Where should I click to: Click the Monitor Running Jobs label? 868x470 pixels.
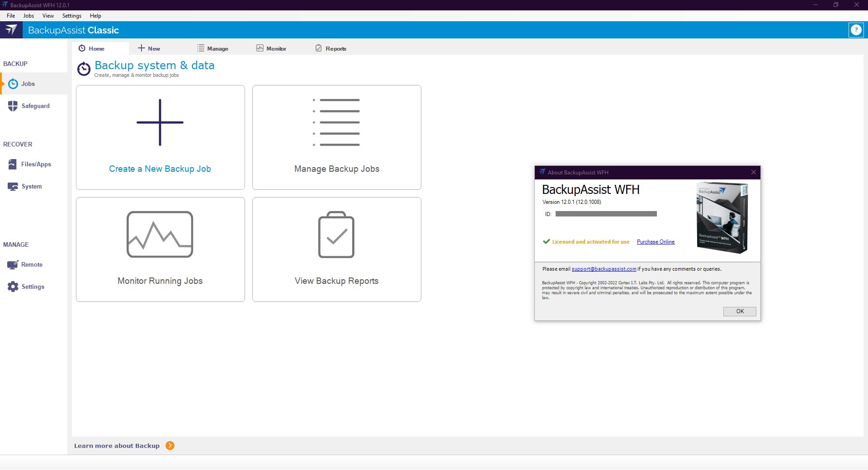click(160, 281)
